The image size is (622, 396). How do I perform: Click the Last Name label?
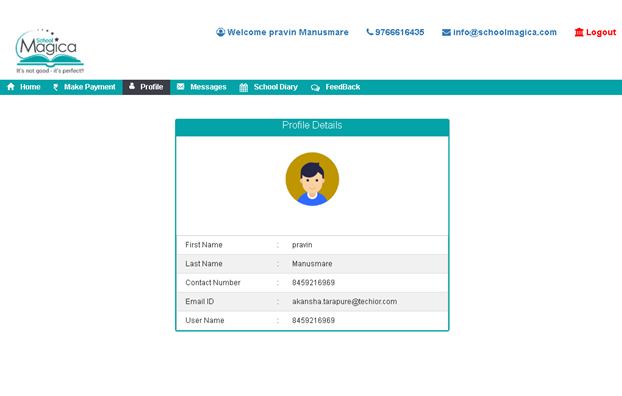[203, 263]
